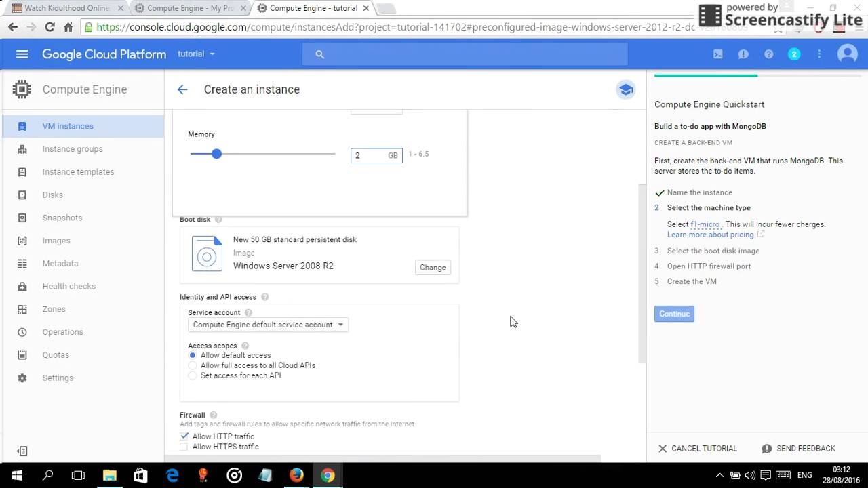Open Zones in sidebar
Screen dimensions: 868x488
coord(82,309)
